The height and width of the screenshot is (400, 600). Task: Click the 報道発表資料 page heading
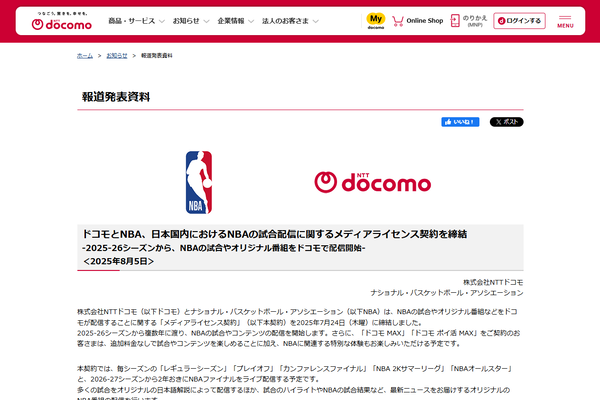116,97
